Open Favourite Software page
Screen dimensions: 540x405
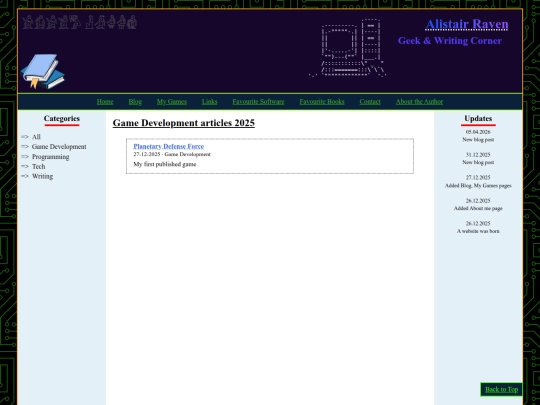258,102
